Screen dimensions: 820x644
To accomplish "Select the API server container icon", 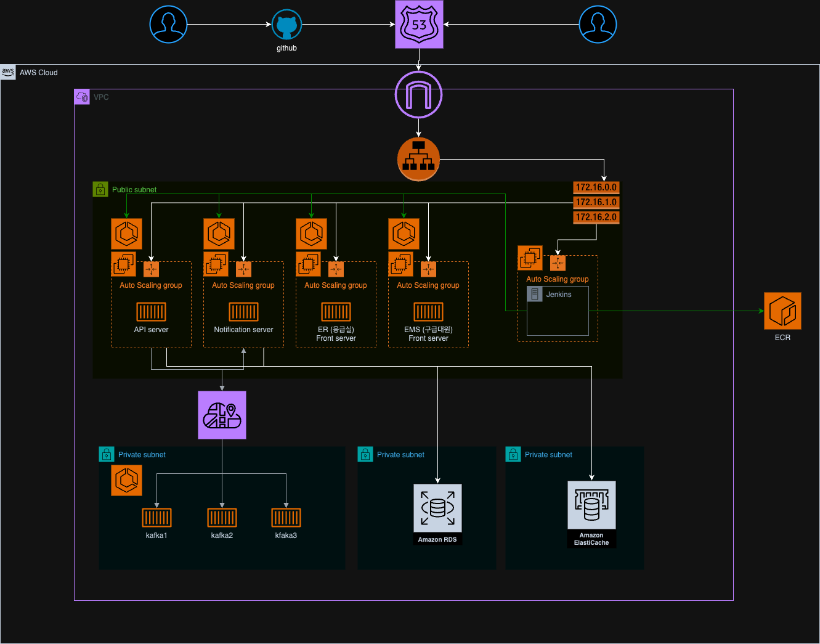I will (x=151, y=311).
